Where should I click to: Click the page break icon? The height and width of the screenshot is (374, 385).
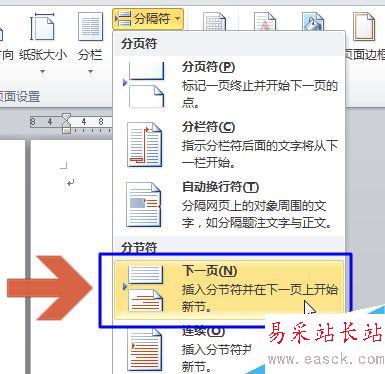[x=145, y=85]
